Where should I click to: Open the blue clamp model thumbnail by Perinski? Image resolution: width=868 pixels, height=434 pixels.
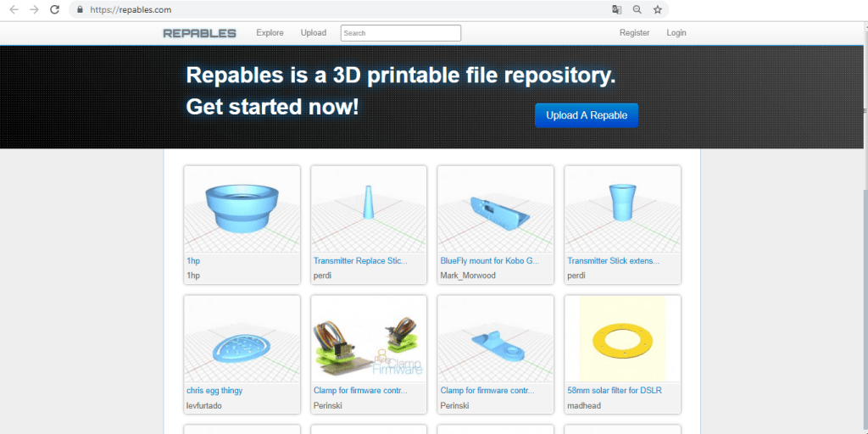tap(495, 339)
